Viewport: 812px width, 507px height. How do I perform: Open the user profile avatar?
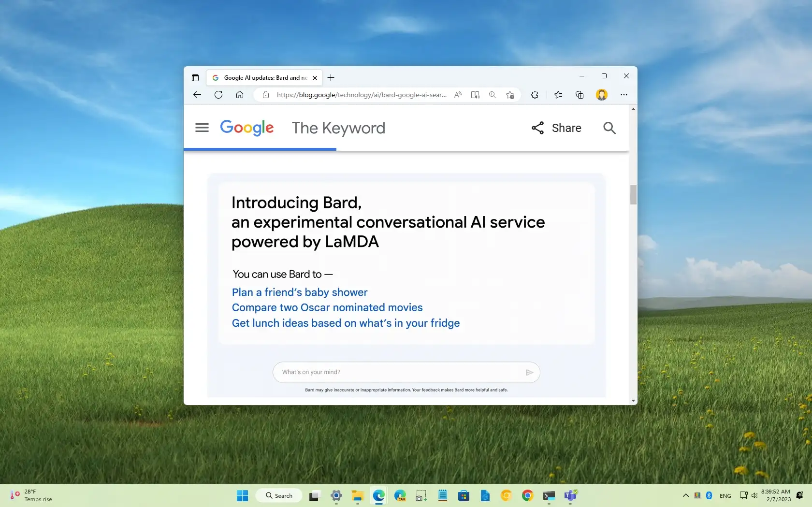click(x=602, y=95)
